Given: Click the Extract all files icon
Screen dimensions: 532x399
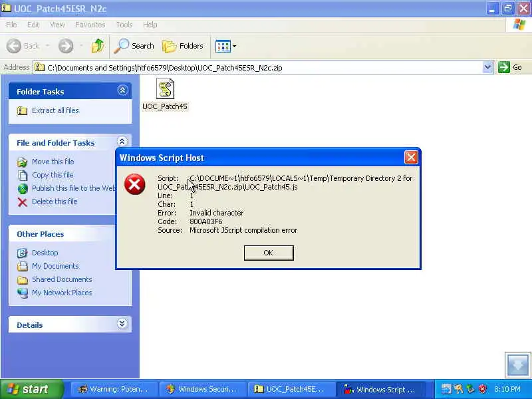Looking at the screenshot, I should pyautogui.click(x=22, y=110).
